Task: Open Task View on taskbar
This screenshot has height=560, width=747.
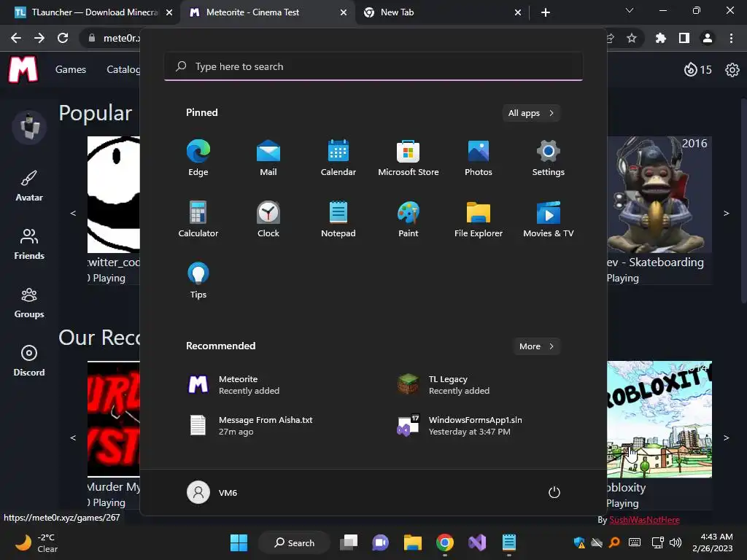Action: (349, 542)
